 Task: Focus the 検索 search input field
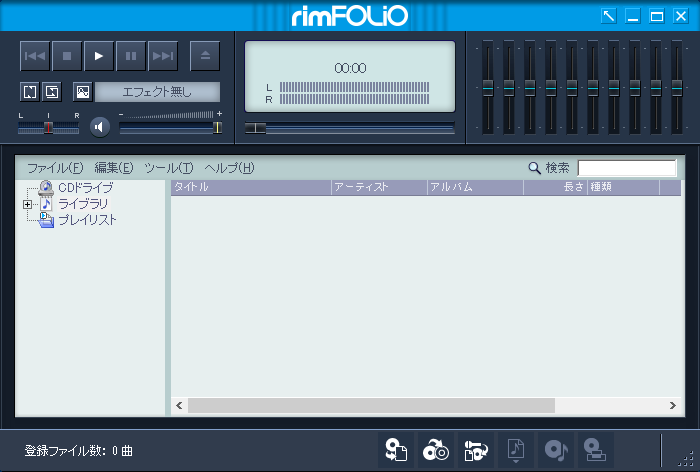(627, 168)
